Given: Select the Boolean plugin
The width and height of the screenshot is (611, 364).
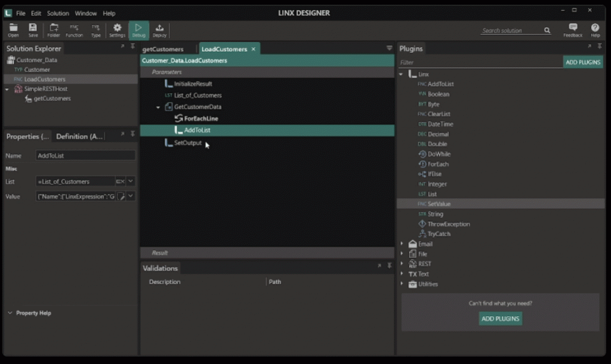Looking at the screenshot, I should tap(439, 94).
